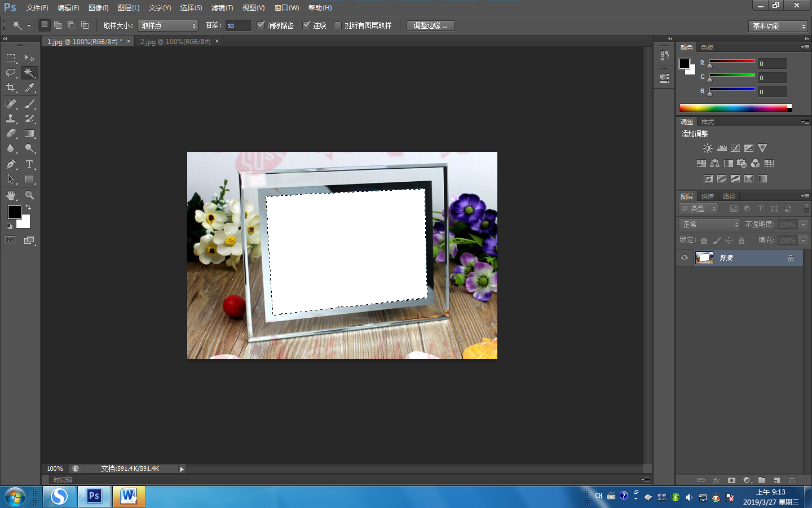Delete layer with trash icon
Viewport: 812px width, 508px height.
point(792,480)
